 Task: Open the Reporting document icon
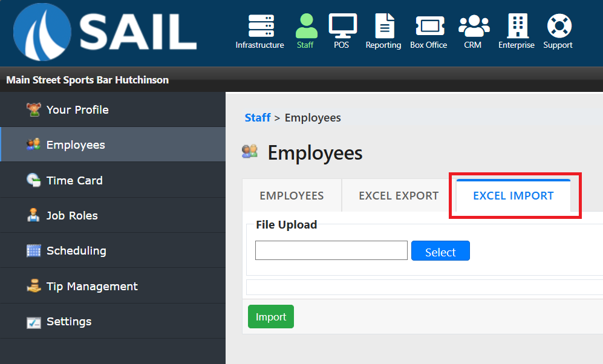pos(383,27)
